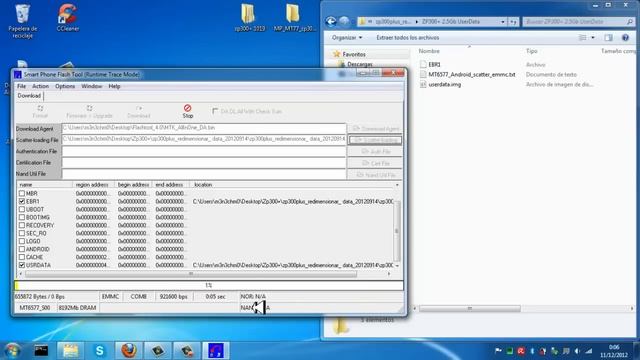640x360 pixels.
Task: Open the Options menu
Action: tap(65, 86)
